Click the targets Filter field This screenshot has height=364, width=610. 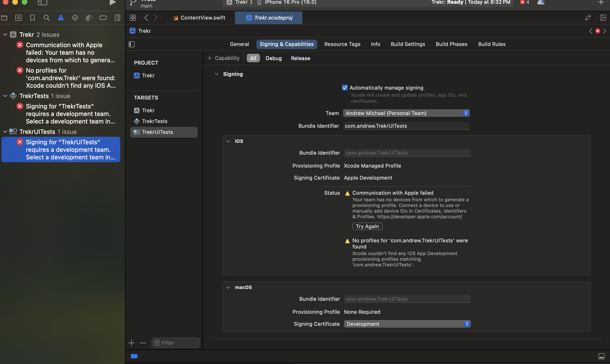175,343
